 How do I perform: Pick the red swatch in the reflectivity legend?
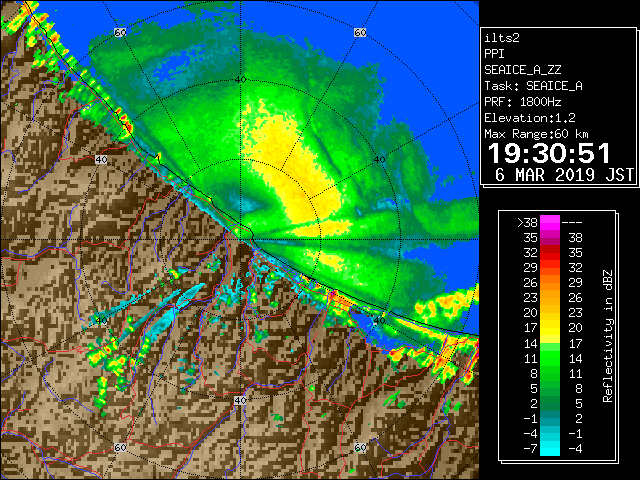point(550,253)
